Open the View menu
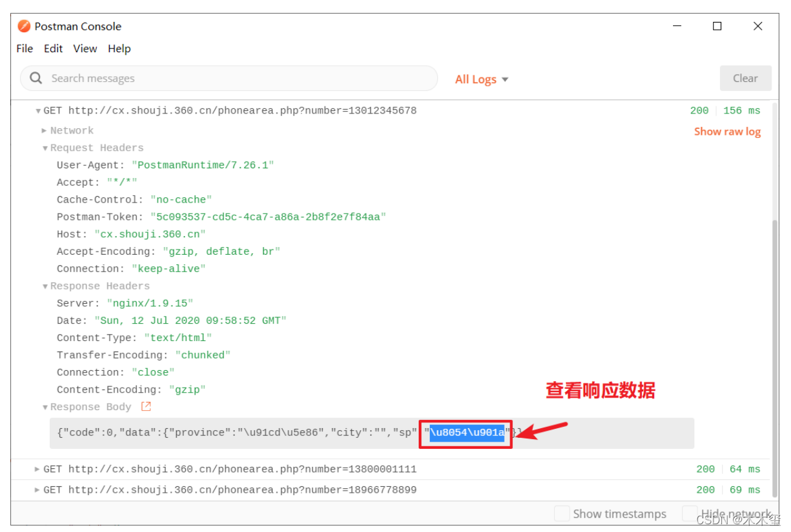 tap(85, 48)
